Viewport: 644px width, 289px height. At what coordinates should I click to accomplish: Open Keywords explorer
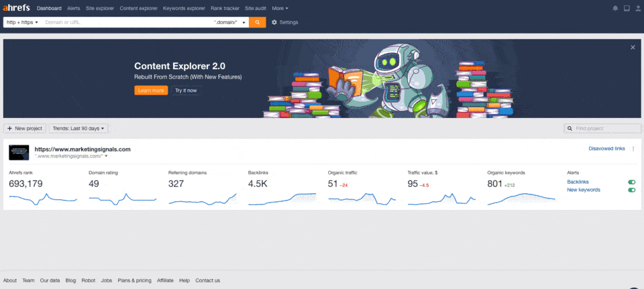184,8
